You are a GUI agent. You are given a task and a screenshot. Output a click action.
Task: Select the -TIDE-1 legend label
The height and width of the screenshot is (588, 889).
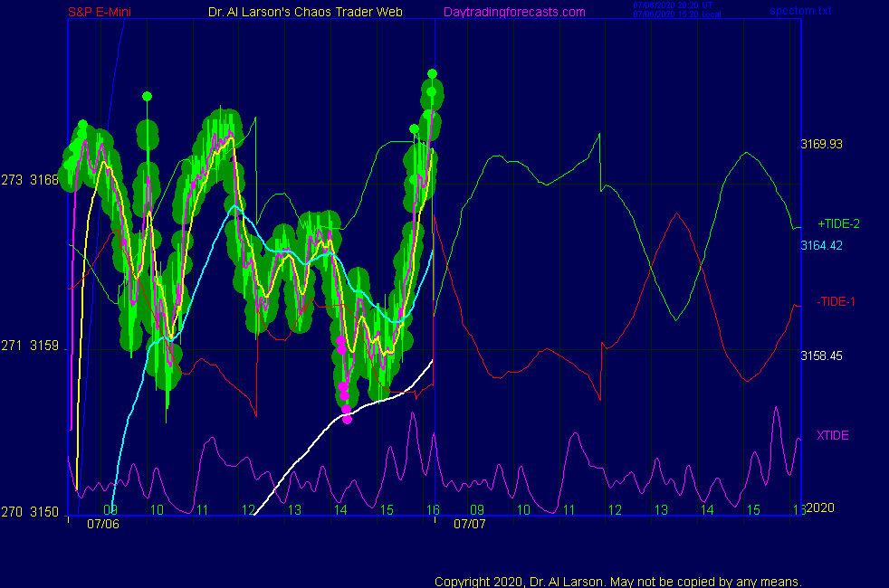click(836, 301)
